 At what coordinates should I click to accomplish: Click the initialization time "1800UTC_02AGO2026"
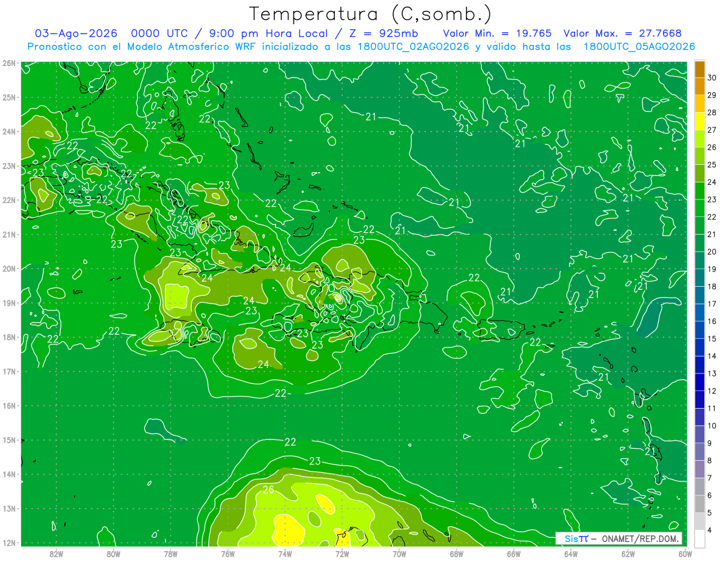click(413, 47)
